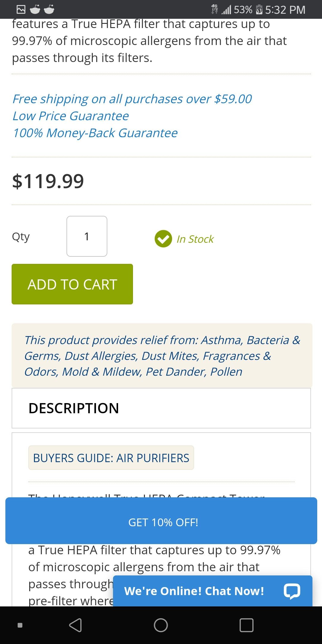Tap the small dot in navigation bar
The image size is (322, 644).
(x=20, y=625)
